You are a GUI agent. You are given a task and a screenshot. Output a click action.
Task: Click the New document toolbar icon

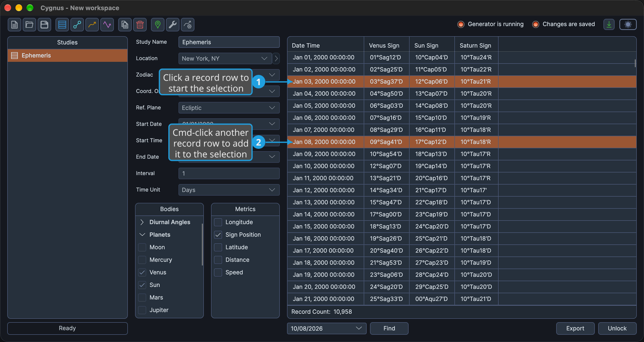pos(14,25)
